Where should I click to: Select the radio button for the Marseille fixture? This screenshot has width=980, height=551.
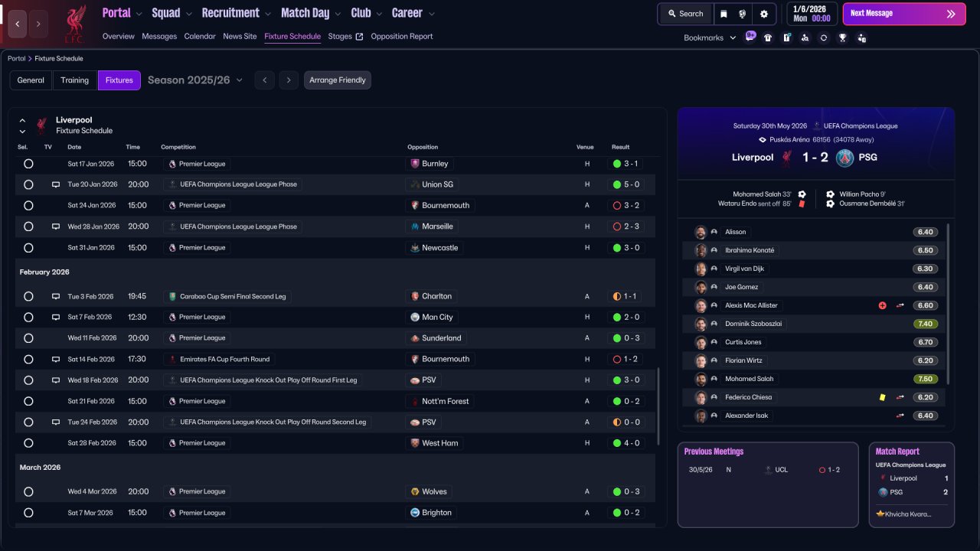pos(28,227)
